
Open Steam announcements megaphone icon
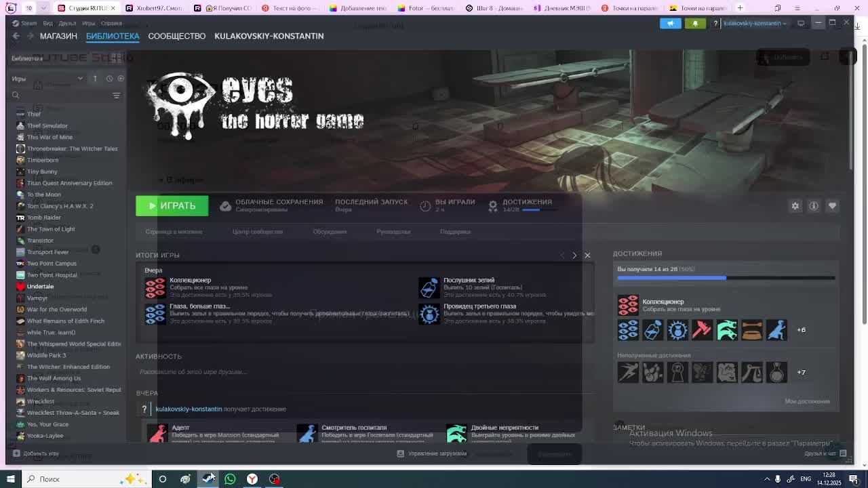(x=670, y=23)
